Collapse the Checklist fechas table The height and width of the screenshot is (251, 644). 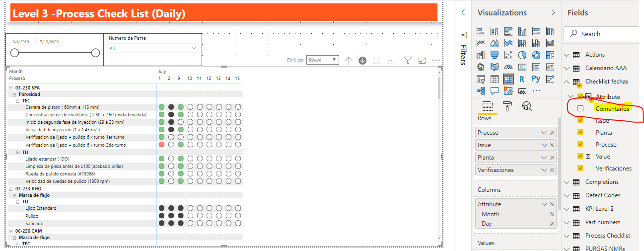pyautogui.click(x=567, y=82)
